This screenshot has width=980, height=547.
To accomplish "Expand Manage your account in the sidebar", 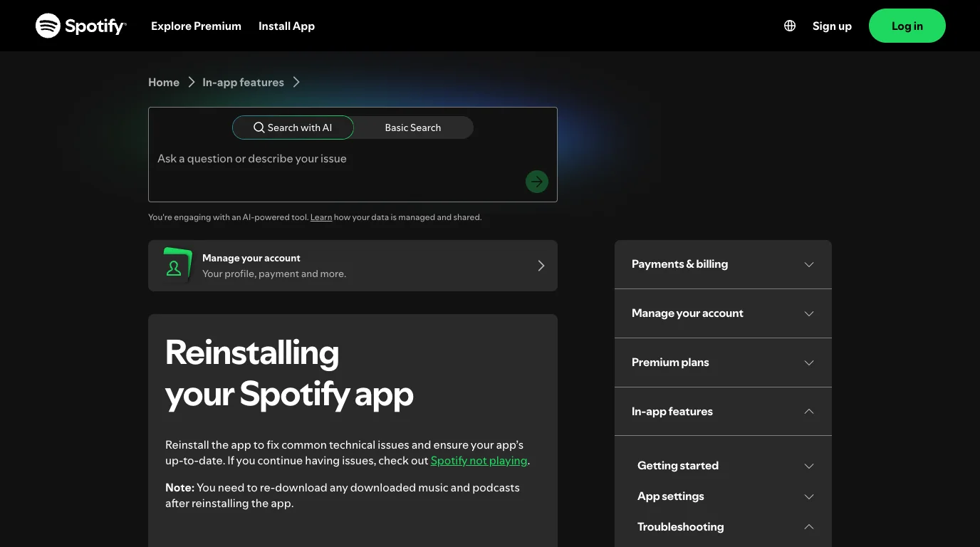I will [723, 313].
